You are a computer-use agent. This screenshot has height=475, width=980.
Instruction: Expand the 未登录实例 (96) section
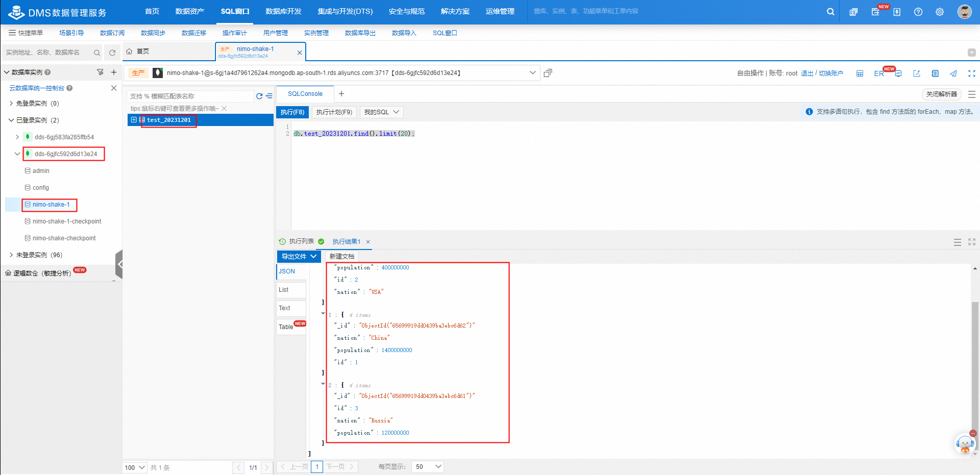[11, 255]
